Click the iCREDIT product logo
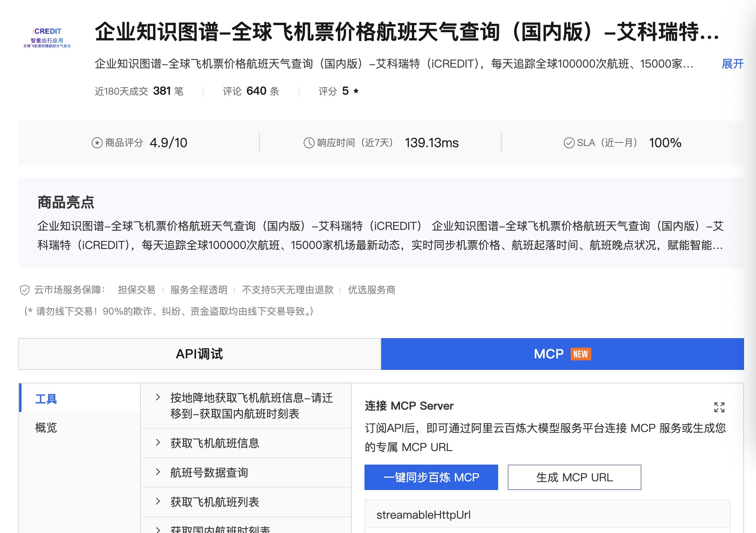This screenshot has width=756, height=533. pos(47,38)
